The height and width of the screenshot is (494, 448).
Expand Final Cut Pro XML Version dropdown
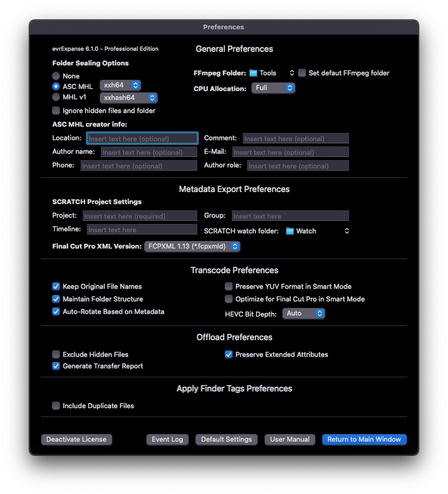pos(192,246)
